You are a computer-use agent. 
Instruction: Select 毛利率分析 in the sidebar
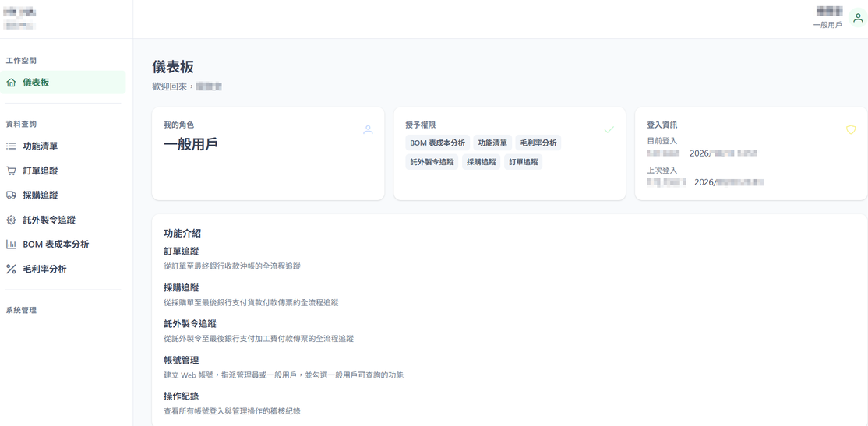click(63, 269)
